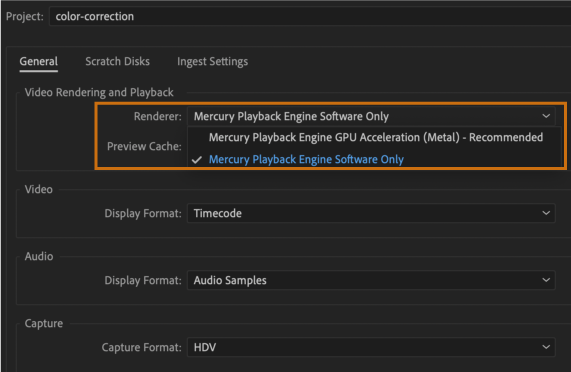Open the Ingest Settings tab
Image resolution: width=571 pixels, height=372 pixels.
212,62
